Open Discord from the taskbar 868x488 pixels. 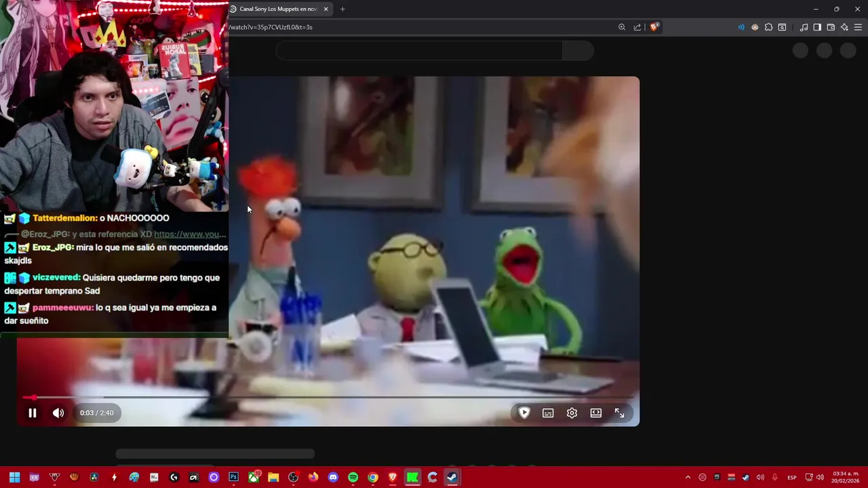[x=333, y=477]
